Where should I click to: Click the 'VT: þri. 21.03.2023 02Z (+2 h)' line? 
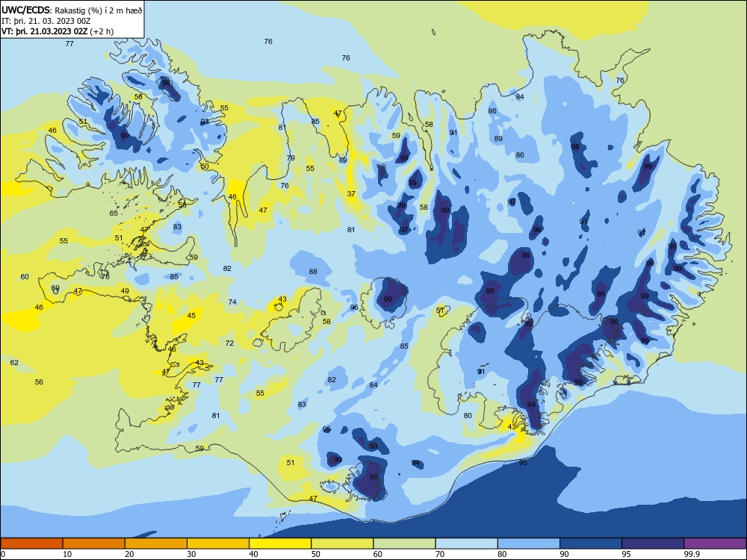coord(58,31)
